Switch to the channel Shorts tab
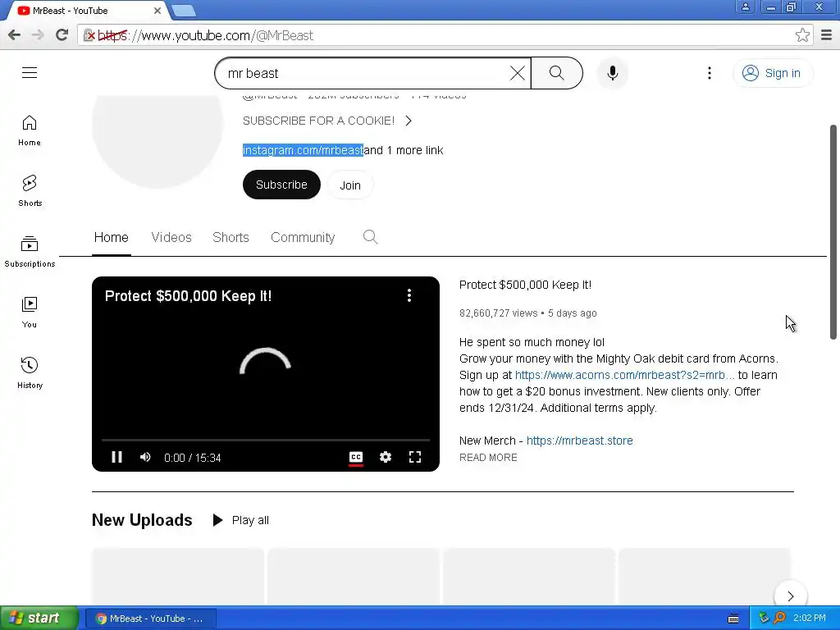840x630 pixels. click(x=231, y=237)
